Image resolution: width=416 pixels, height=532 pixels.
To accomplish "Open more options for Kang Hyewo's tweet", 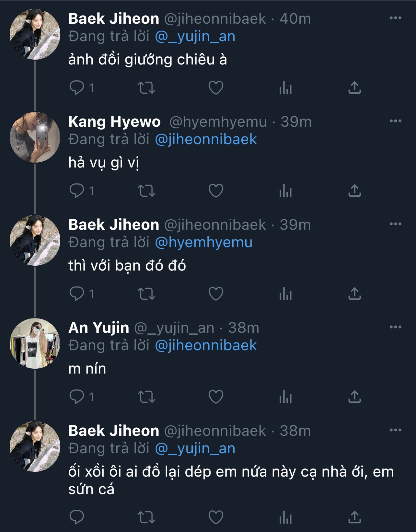I will [x=395, y=121].
